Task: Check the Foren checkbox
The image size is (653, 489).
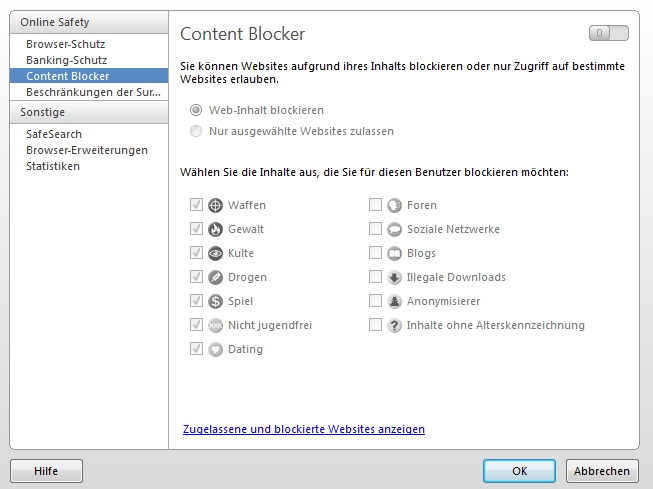Action: 375,205
